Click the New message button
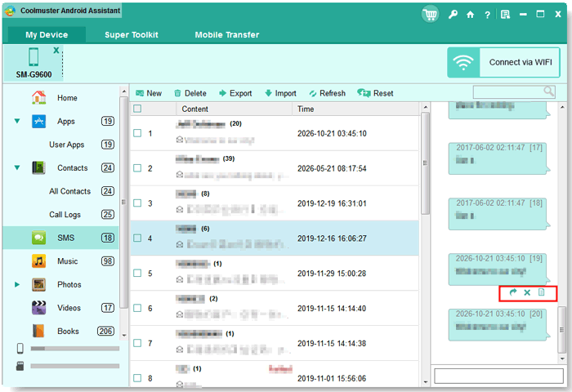Image resolution: width=572 pixels, height=392 pixels. [x=149, y=93]
